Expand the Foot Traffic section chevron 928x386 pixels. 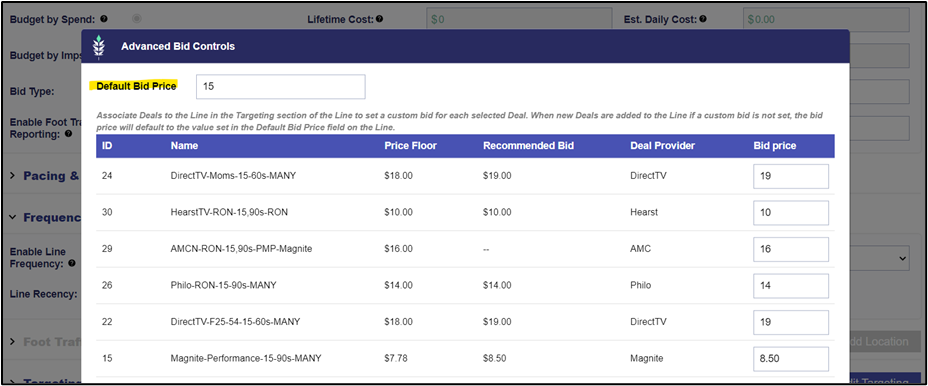click(x=12, y=342)
